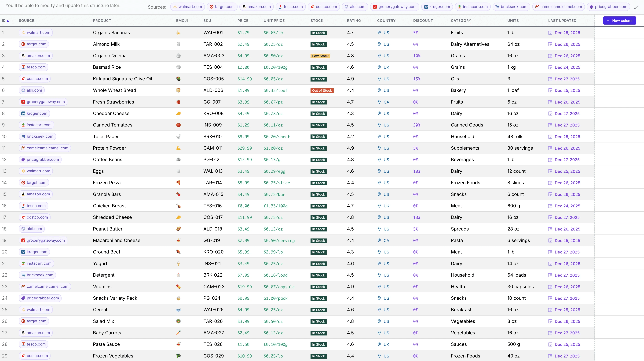Image resolution: width=644 pixels, height=361 pixels.
Task: Add a column with New column button
Action: tap(619, 21)
